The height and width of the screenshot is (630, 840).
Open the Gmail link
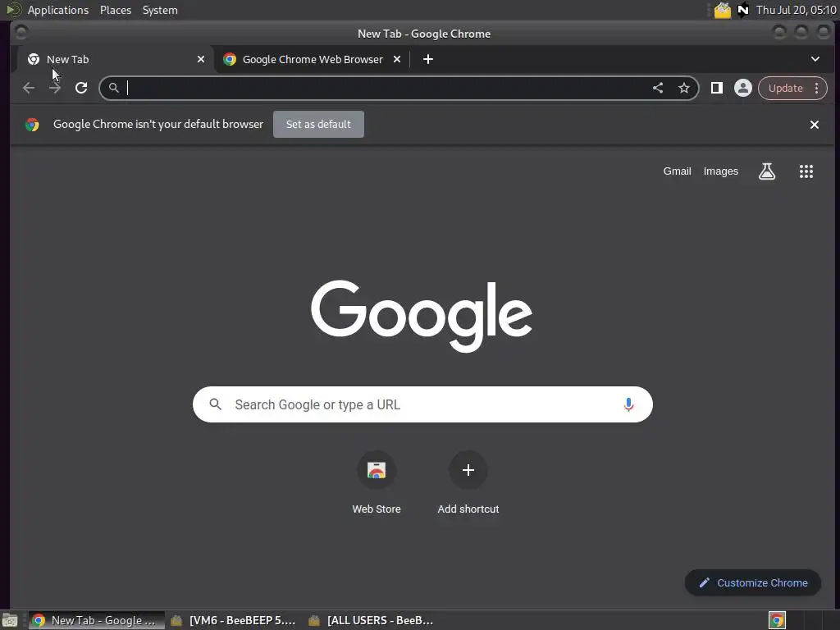tap(677, 171)
